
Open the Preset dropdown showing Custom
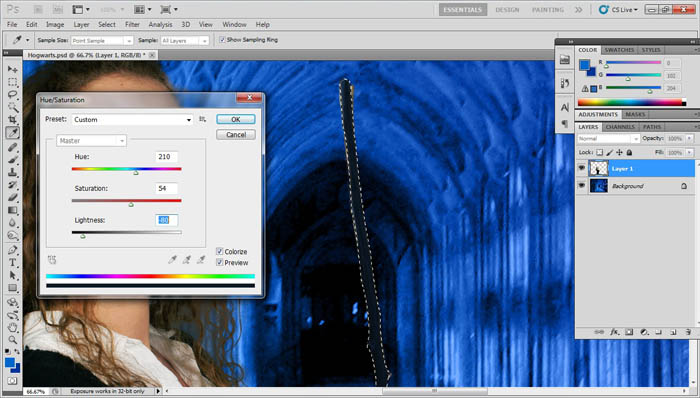pyautogui.click(x=133, y=120)
